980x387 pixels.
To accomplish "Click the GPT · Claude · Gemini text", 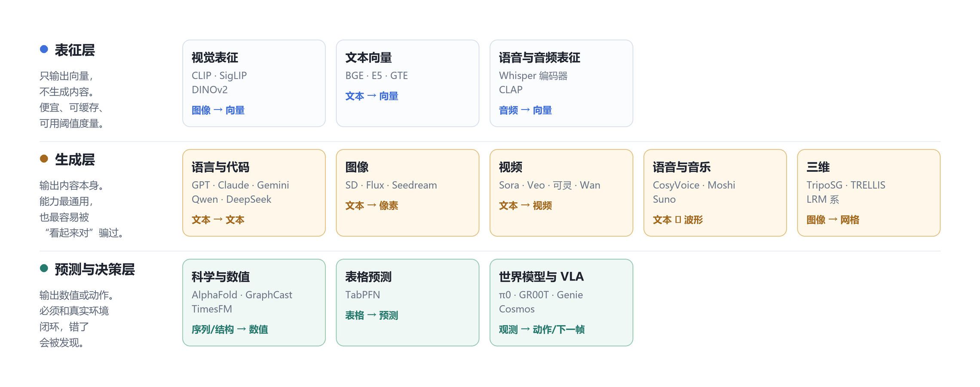I will pos(240,185).
